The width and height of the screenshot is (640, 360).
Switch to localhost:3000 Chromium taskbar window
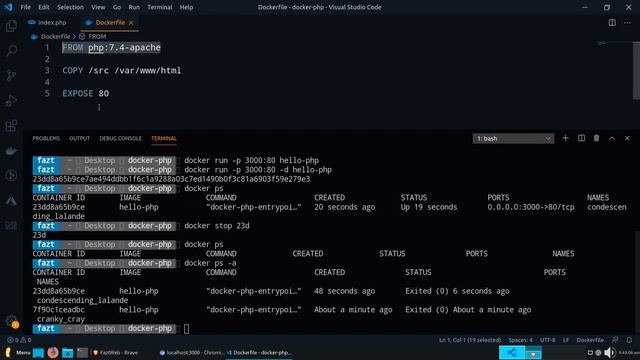click(x=192, y=352)
